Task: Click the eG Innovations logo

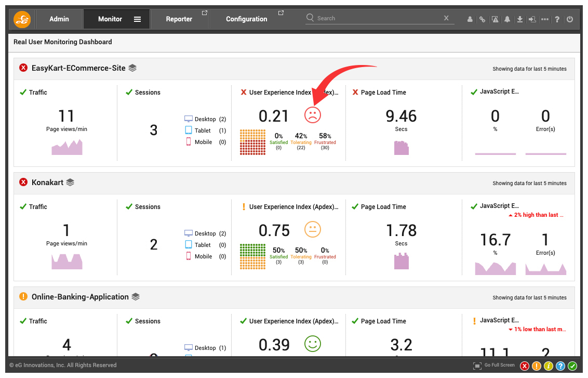Action: 22,19
